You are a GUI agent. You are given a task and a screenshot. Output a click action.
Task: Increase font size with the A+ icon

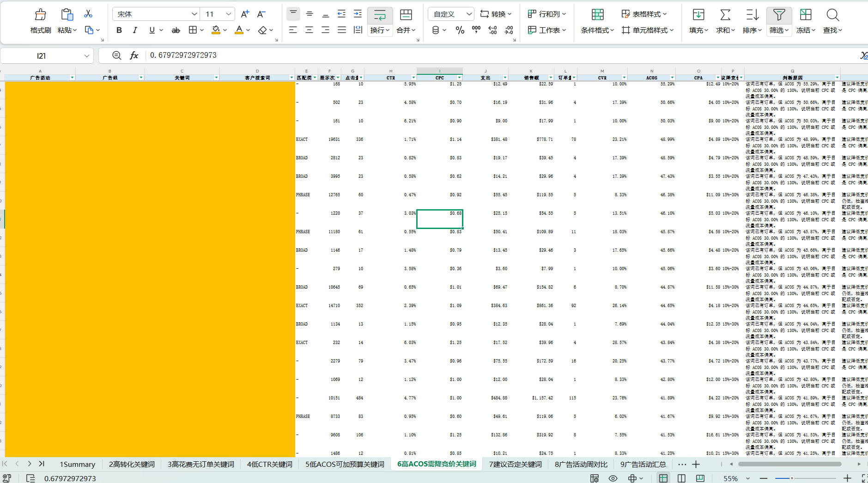tap(245, 14)
